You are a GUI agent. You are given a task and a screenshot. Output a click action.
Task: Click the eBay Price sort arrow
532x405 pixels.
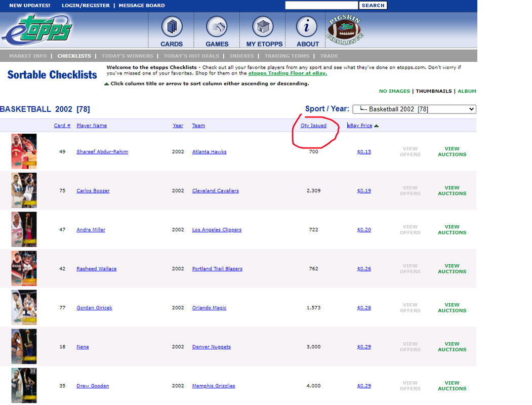tap(376, 126)
